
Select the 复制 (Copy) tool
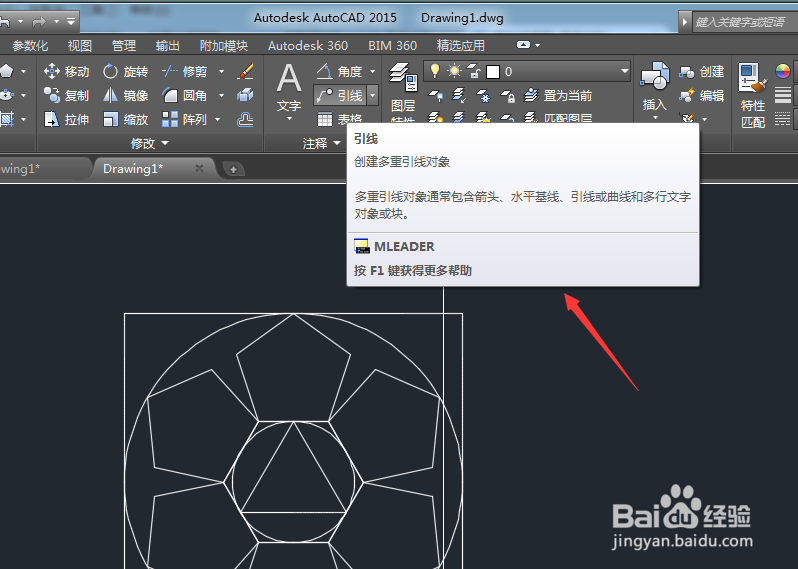coord(66,95)
